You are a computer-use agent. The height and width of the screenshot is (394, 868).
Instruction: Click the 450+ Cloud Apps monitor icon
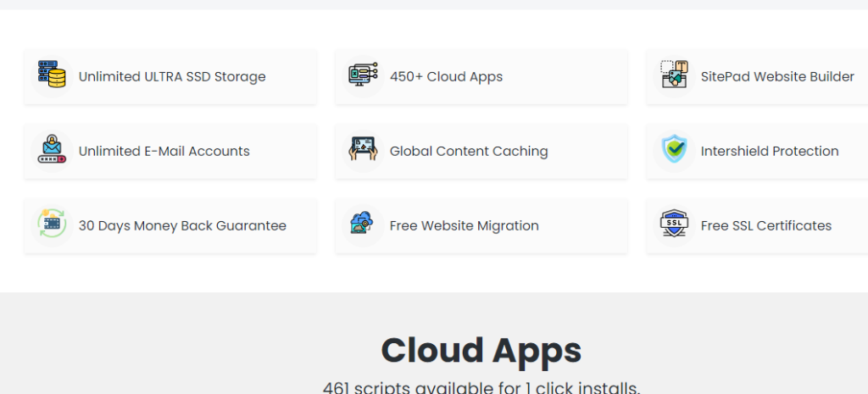363,75
